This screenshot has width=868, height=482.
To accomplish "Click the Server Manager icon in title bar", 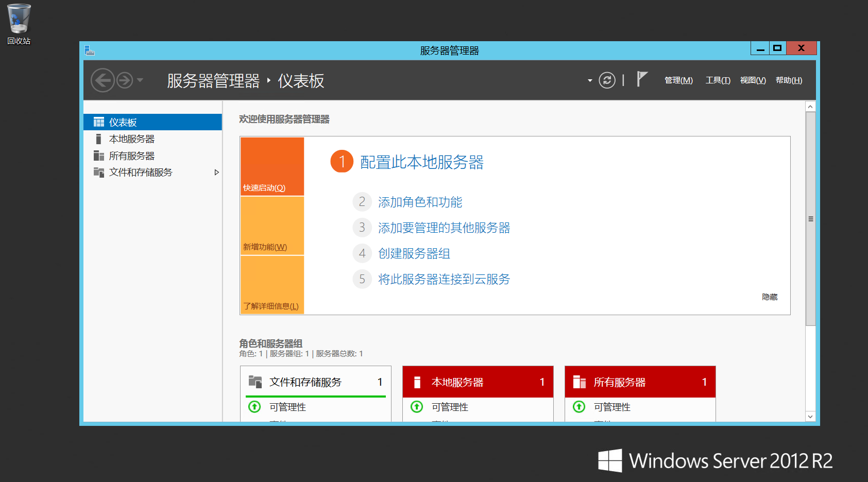I will 91,50.
